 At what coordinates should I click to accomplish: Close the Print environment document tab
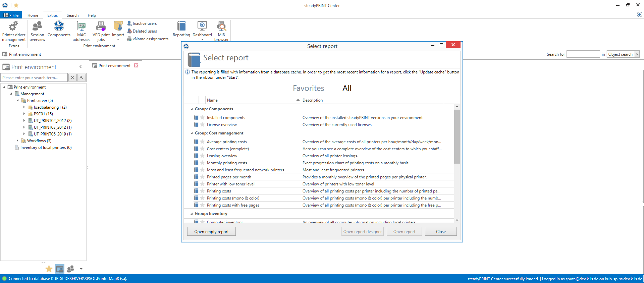click(136, 65)
